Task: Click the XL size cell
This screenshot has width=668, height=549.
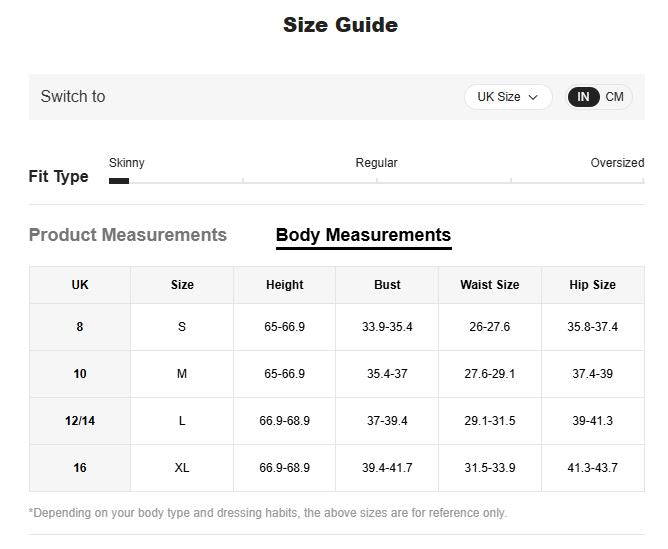Action: [x=182, y=468]
